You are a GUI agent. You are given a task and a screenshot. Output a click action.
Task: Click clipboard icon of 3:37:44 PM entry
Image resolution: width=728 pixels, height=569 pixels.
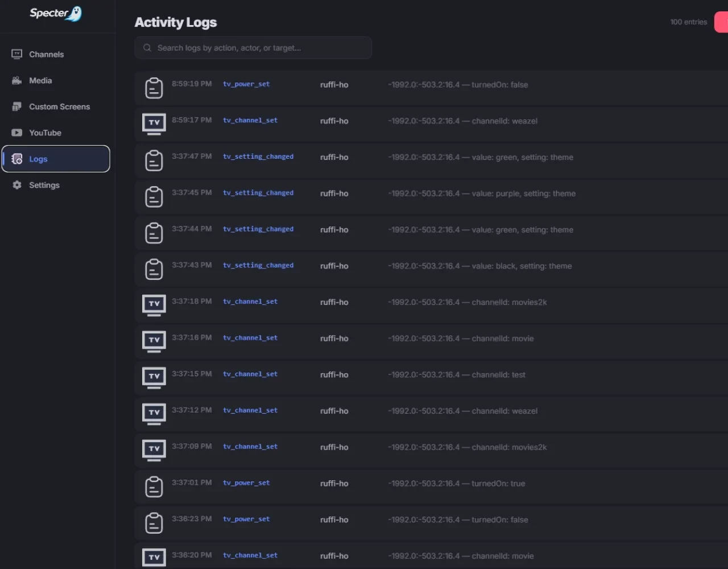coord(154,233)
